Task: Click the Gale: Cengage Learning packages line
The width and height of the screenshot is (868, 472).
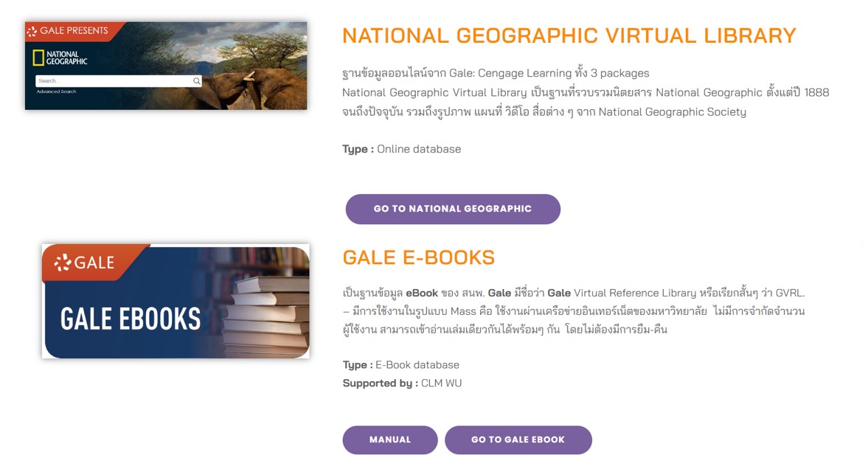Action: point(496,73)
